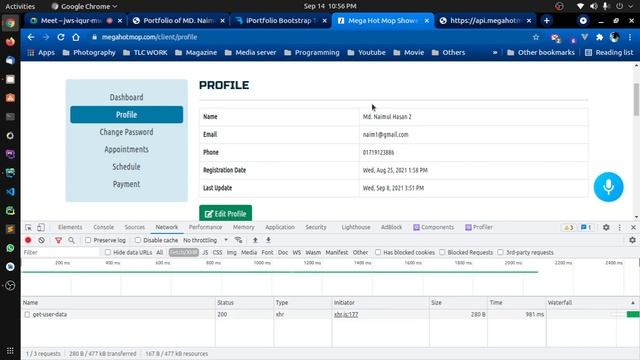Open the Activities overview
The height and width of the screenshot is (360, 640).
click(20, 6)
